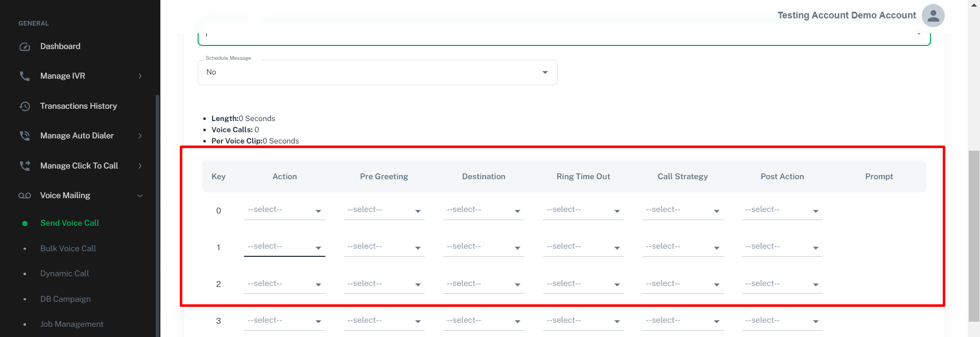The width and height of the screenshot is (980, 337).
Task: Collapse the Voice Mailing menu chevron
Action: (x=140, y=196)
